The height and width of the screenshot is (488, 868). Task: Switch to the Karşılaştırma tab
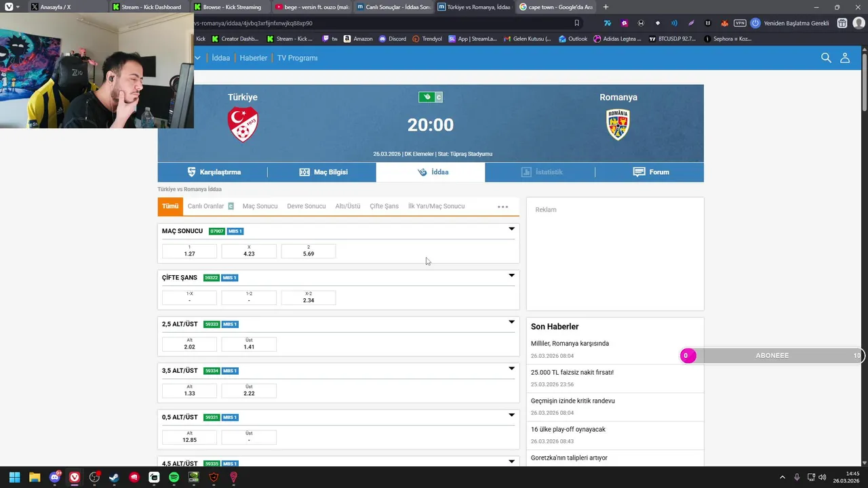[213, 172]
